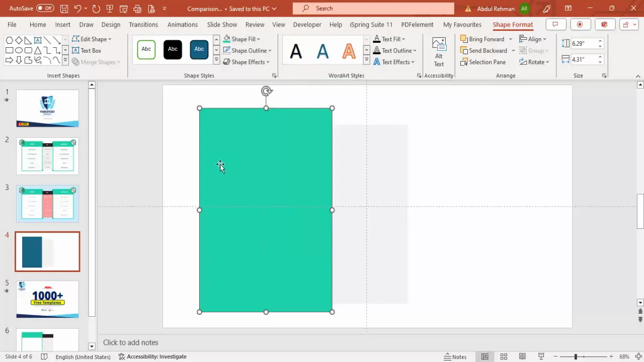Click English (United States) language button

[83, 356]
